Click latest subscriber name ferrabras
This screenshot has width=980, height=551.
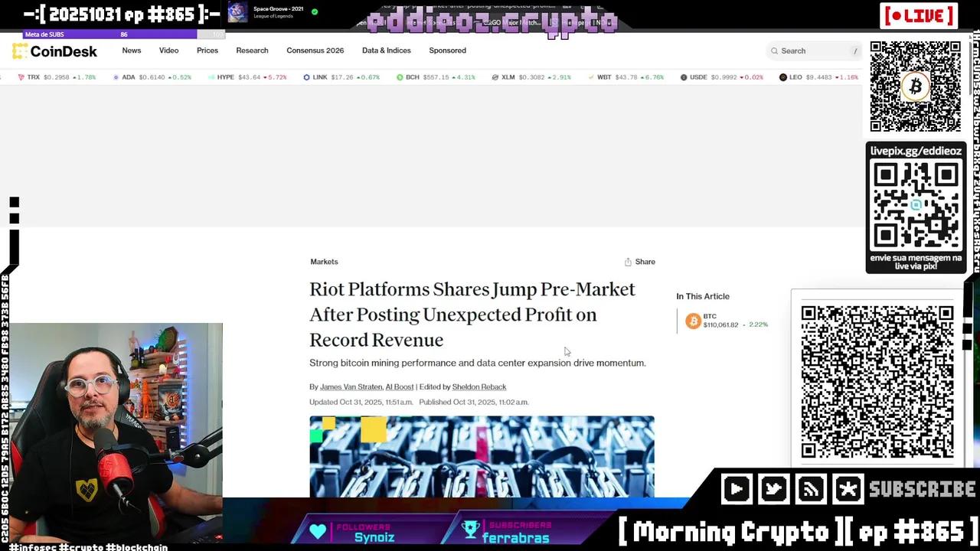(x=516, y=537)
